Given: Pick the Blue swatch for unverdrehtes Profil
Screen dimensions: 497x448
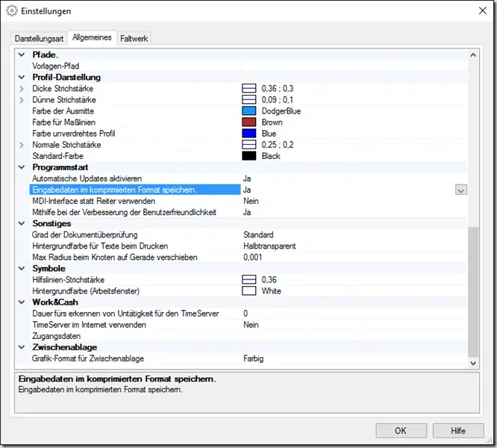Looking at the screenshot, I should [248, 134].
